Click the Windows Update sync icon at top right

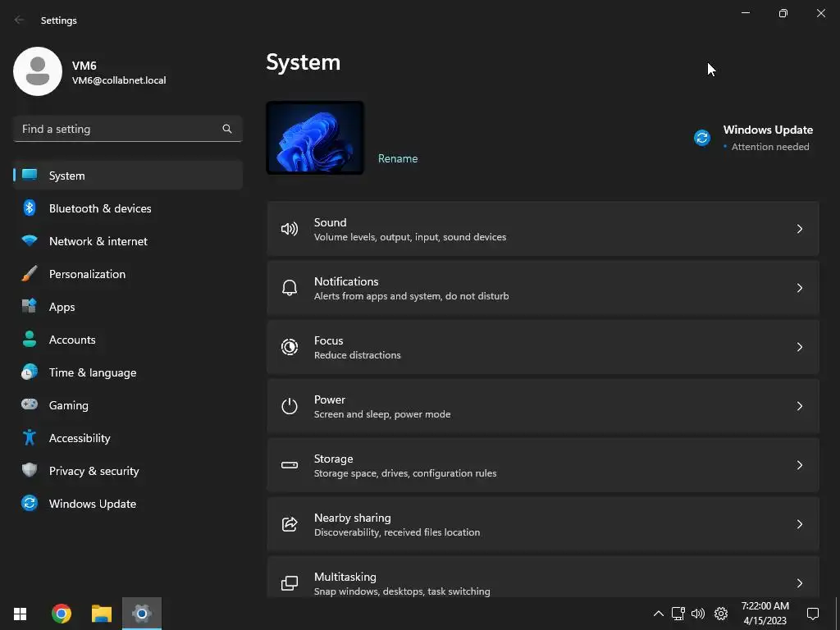[702, 138]
